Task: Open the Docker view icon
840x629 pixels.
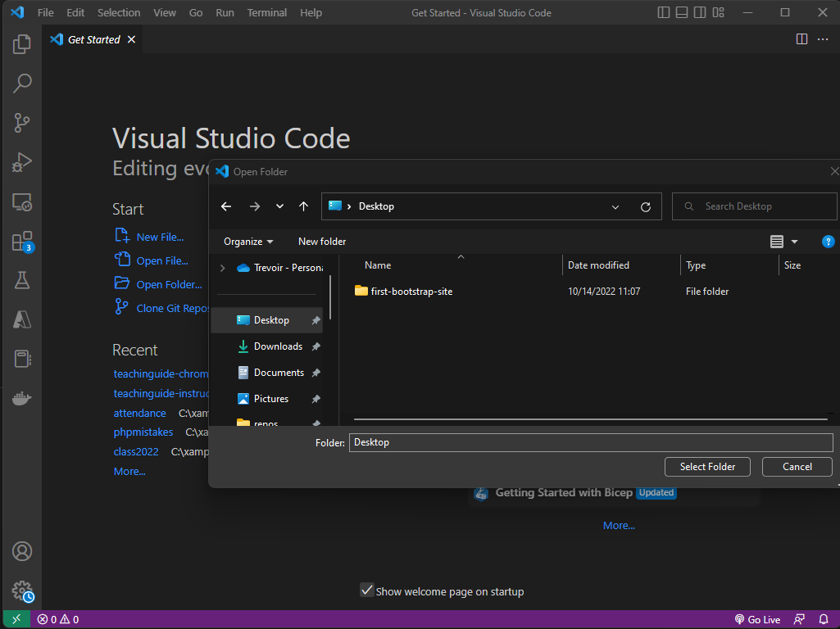Action: pyautogui.click(x=22, y=399)
